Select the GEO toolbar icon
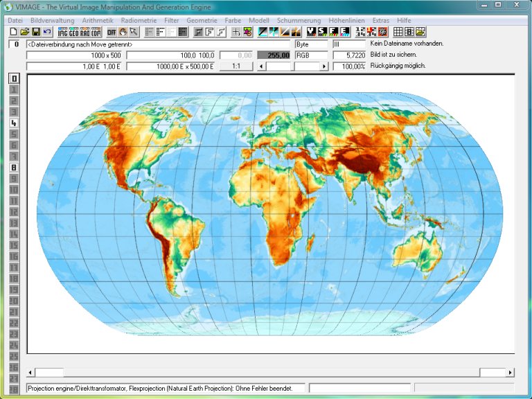Screen dimensions: 532x399 pos(74,32)
